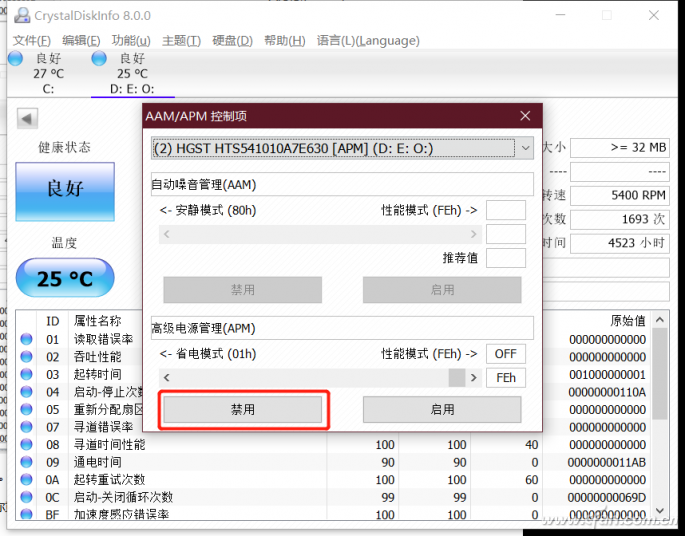Image resolution: width=685 pixels, height=536 pixels.
Task: Click the 健康状态 label
Action: coord(65,147)
